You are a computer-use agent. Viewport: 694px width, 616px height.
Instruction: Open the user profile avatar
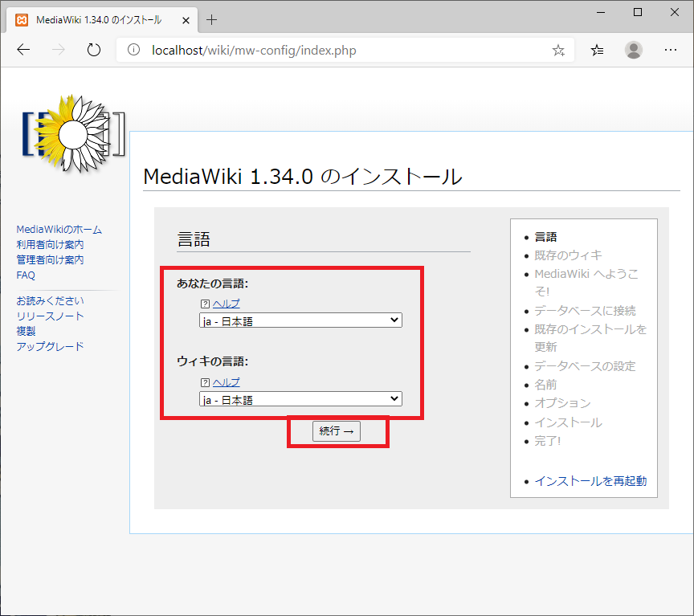click(x=634, y=50)
